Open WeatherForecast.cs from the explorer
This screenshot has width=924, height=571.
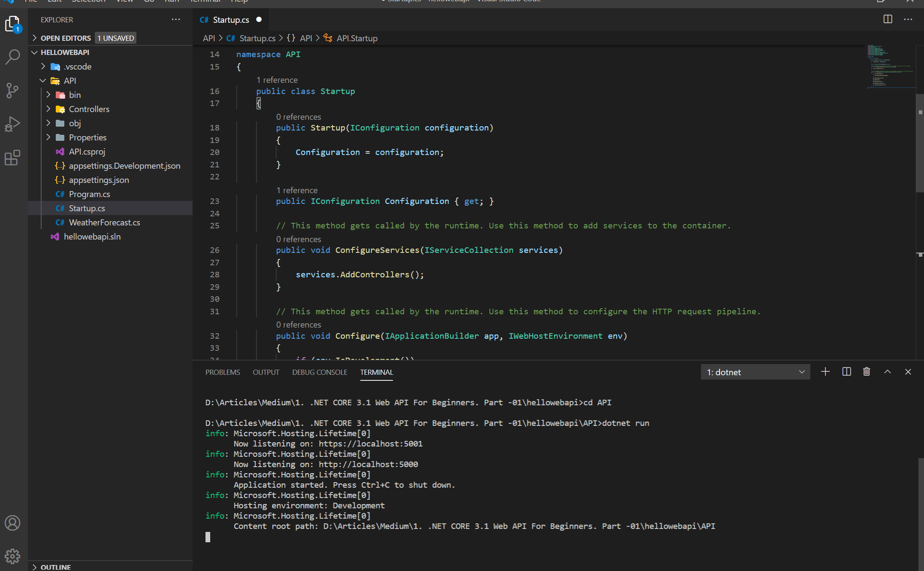105,222
